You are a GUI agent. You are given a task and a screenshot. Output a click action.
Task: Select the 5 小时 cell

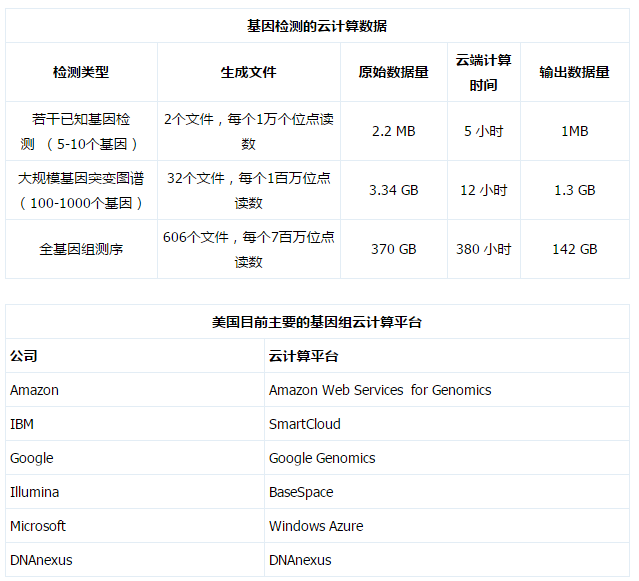coord(484,131)
